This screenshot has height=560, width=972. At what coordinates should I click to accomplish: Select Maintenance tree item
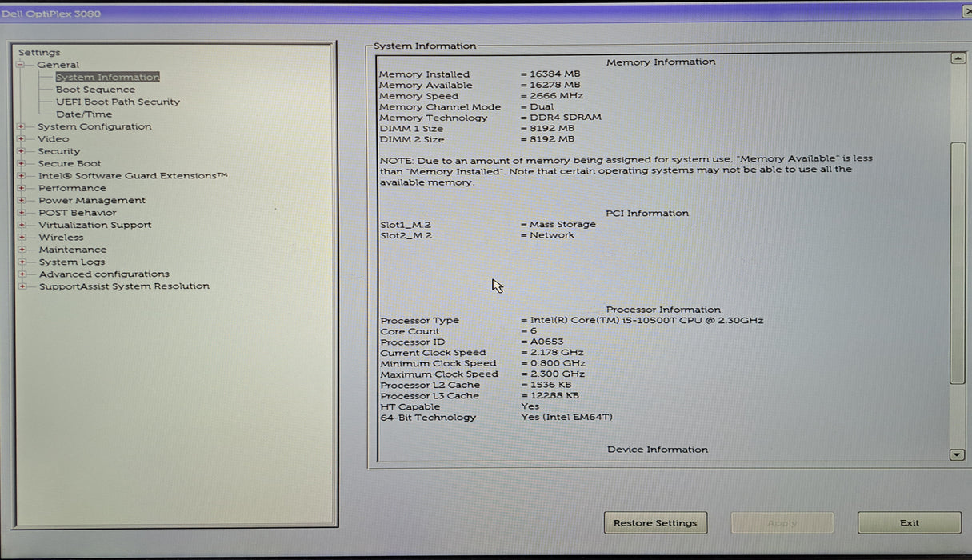point(72,250)
